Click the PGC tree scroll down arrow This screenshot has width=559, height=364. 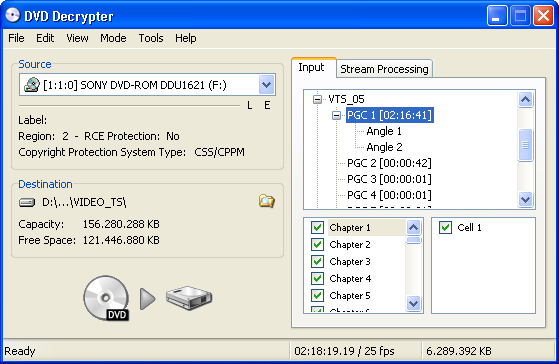pyautogui.click(x=525, y=199)
